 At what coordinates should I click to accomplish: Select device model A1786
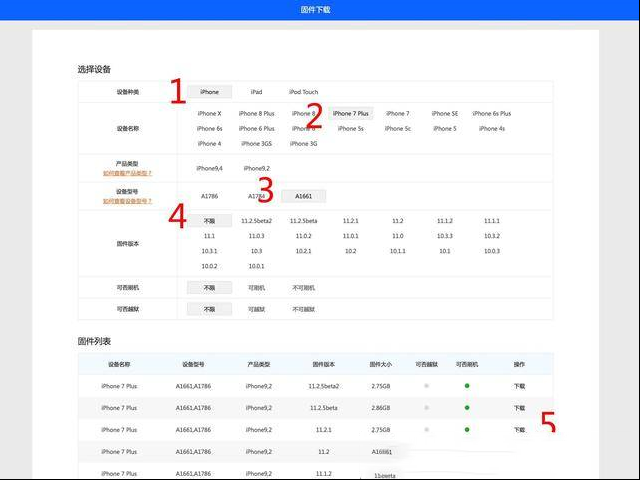tap(209, 196)
